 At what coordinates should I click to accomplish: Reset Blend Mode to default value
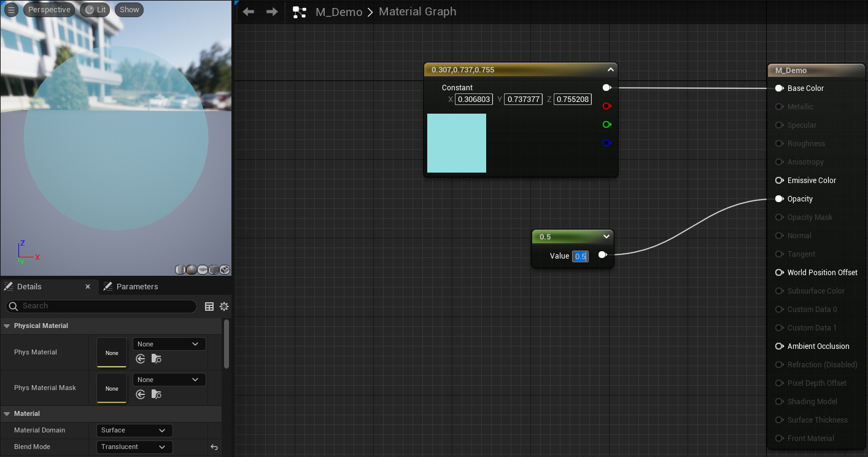click(x=214, y=447)
